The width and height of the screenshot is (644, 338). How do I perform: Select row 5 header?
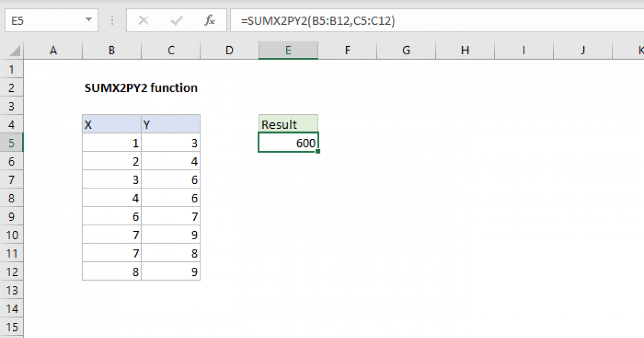12,142
